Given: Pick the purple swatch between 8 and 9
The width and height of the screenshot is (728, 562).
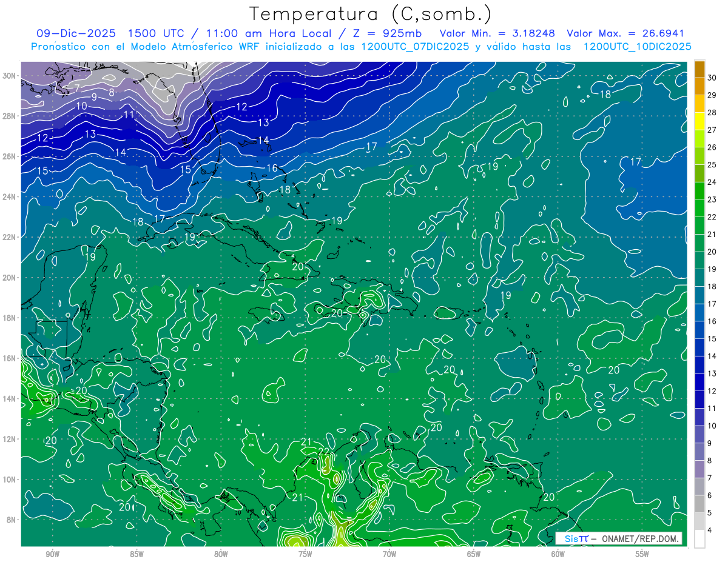Looking at the screenshot, I should [x=699, y=452].
